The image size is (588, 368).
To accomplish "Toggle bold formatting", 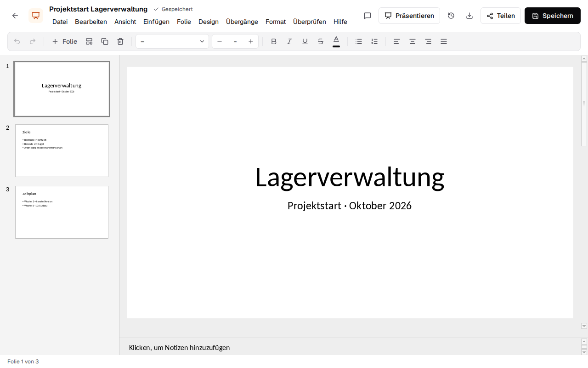I will pyautogui.click(x=274, y=41).
